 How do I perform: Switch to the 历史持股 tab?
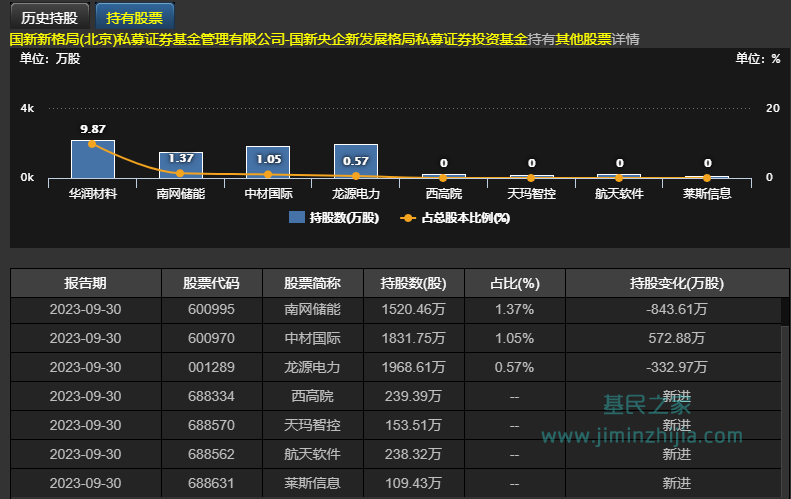(x=48, y=17)
